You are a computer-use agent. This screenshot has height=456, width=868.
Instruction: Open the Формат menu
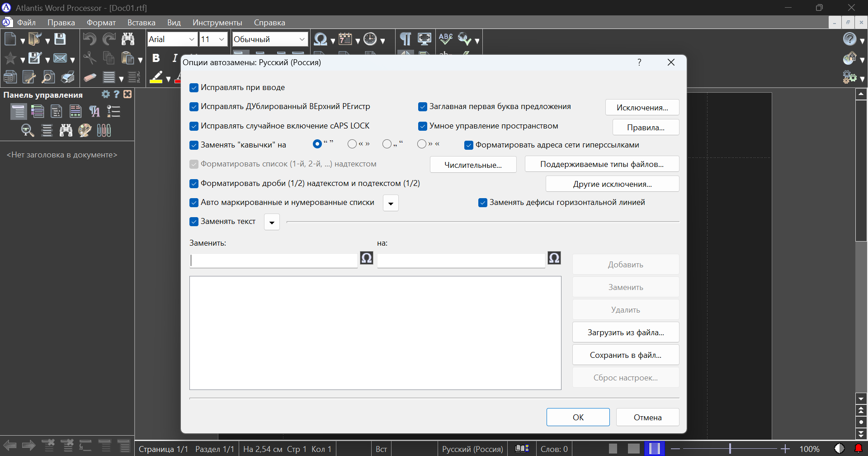coord(101,23)
